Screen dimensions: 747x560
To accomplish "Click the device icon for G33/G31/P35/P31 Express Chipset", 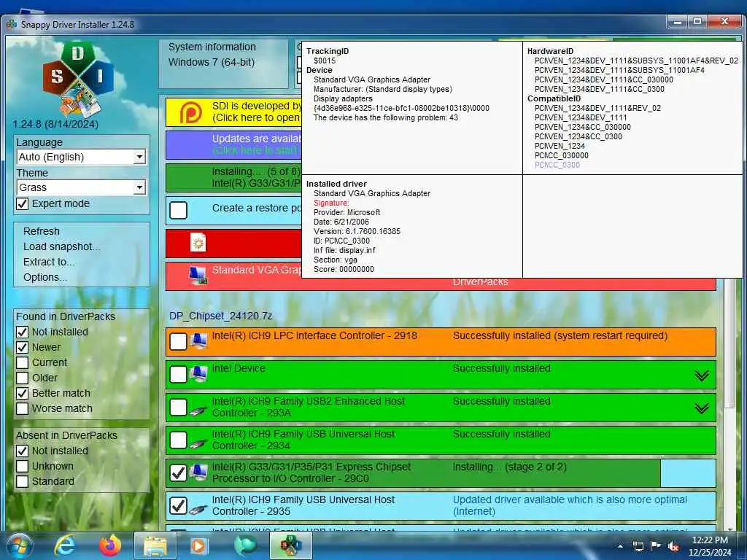I will click(x=198, y=472).
